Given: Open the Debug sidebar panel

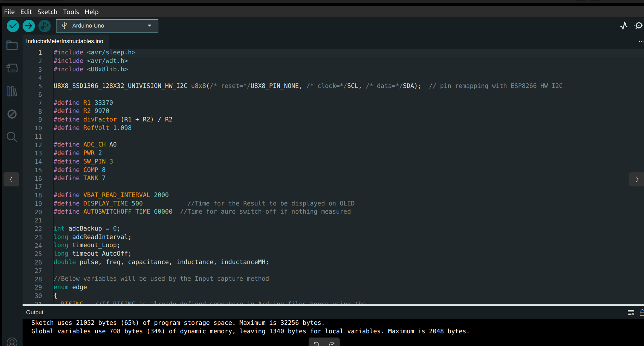Looking at the screenshot, I should (12, 114).
